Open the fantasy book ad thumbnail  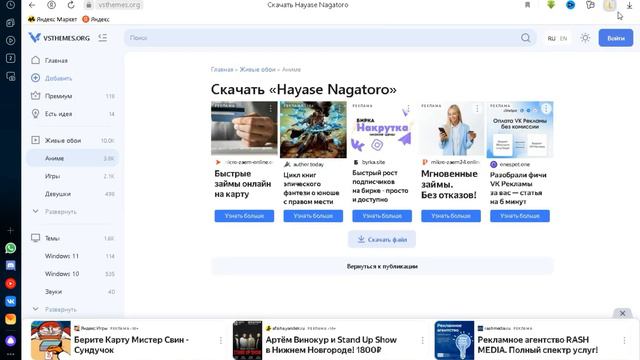(x=313, y=129)
